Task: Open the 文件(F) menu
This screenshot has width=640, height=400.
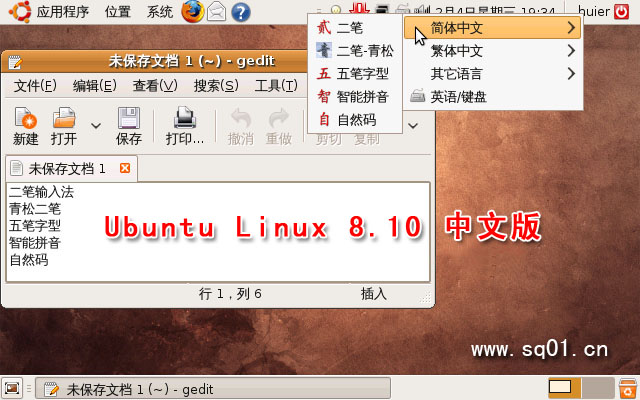Action: click(35, 86)
